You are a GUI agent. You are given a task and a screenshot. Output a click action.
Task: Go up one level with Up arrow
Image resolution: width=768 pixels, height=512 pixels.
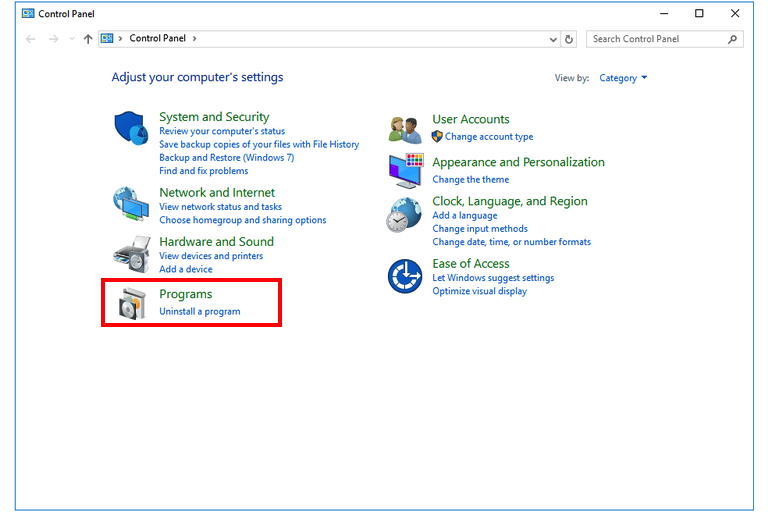pyautogui.click(x=88, y=39)
